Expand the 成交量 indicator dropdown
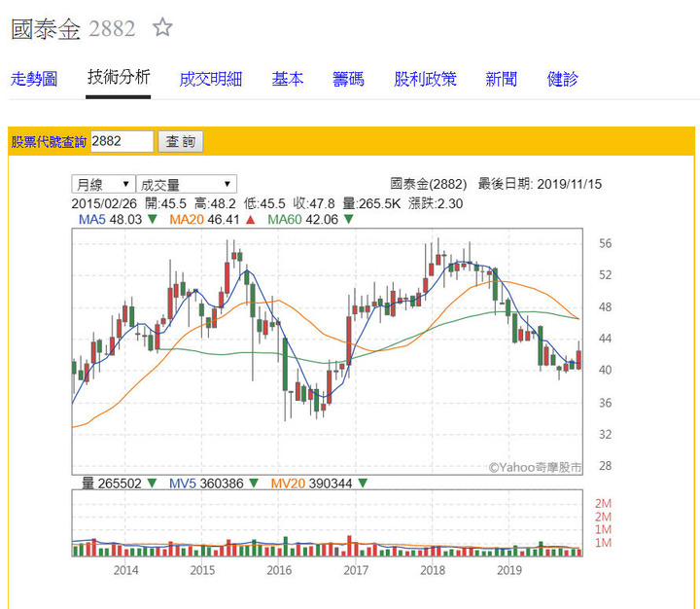 coord(186,184)
